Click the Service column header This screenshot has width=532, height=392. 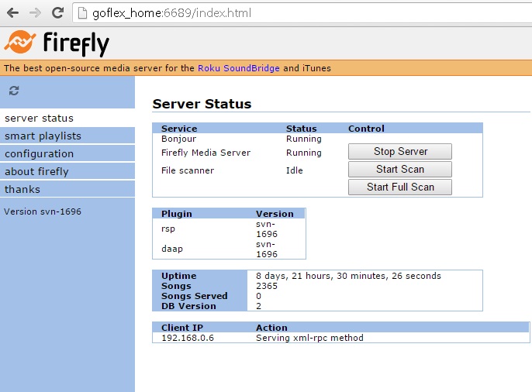pos(179,129)
